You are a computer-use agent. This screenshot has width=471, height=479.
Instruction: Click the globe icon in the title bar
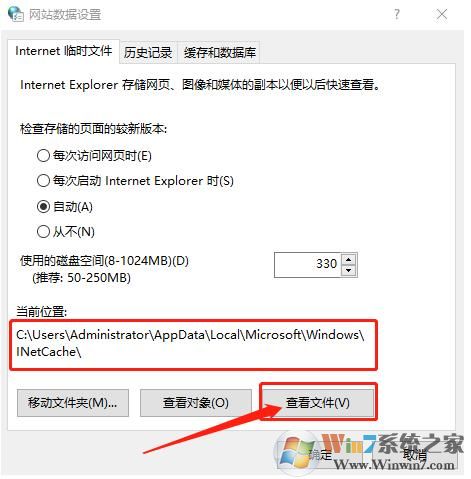[x=16, y=14]
